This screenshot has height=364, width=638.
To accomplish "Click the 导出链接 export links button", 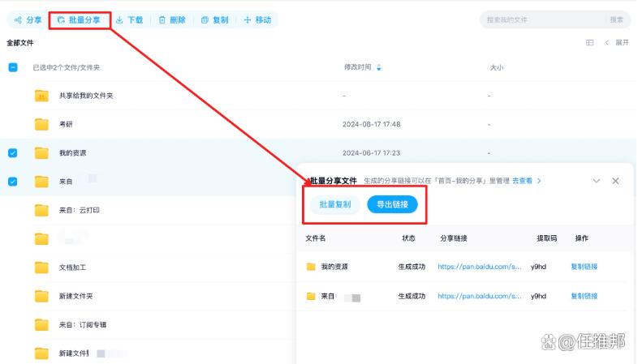I will 392,204.
